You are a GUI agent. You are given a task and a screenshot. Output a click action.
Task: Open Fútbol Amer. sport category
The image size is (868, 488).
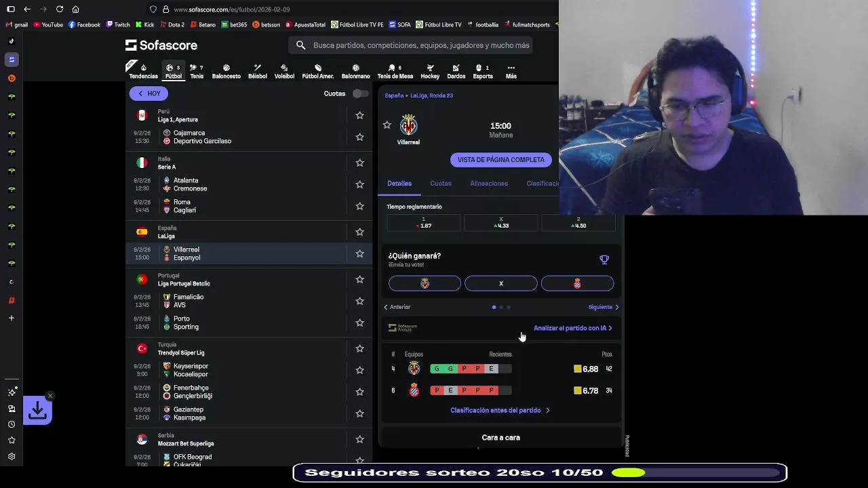[317, 71]
